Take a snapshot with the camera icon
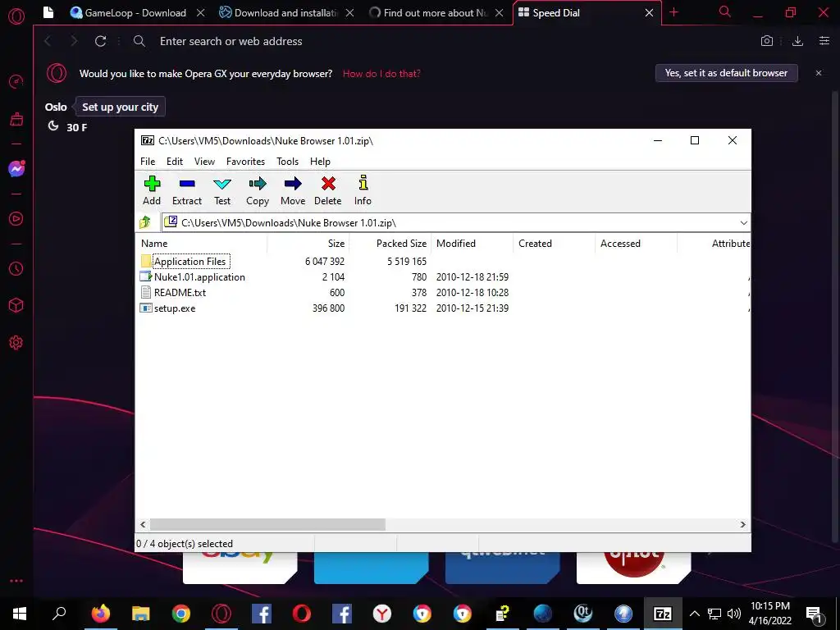840x630 pixels. coord(767,41)
